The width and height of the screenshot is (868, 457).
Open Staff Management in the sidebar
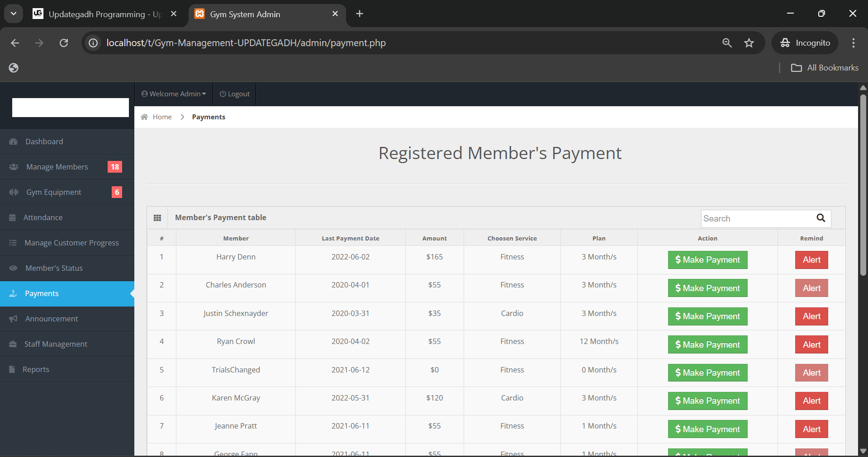(x=67, y=344)
